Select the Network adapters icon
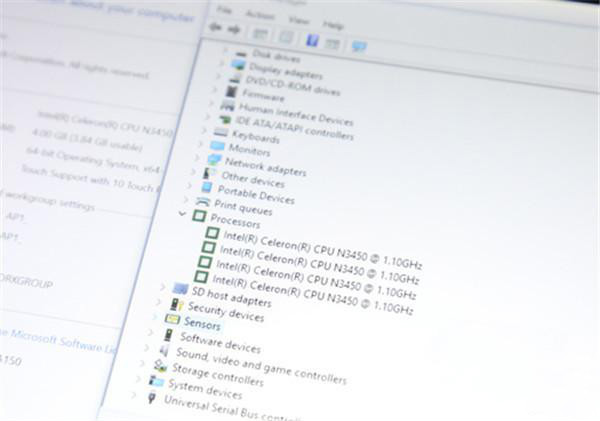Screen dimensions: 600x421 tap(214, 159)
